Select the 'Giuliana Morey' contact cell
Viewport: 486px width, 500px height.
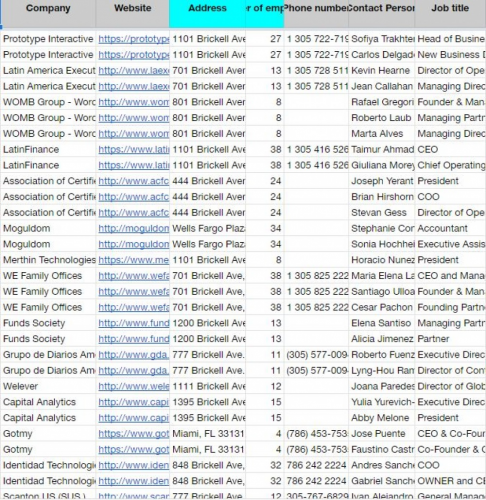pos(382,165)
